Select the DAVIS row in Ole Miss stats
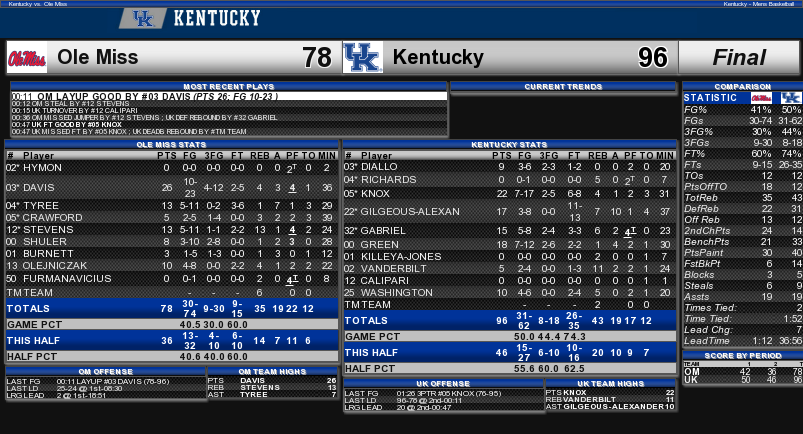Image resolution: width=803 pixels, height=434 pixels. point(172,188)
